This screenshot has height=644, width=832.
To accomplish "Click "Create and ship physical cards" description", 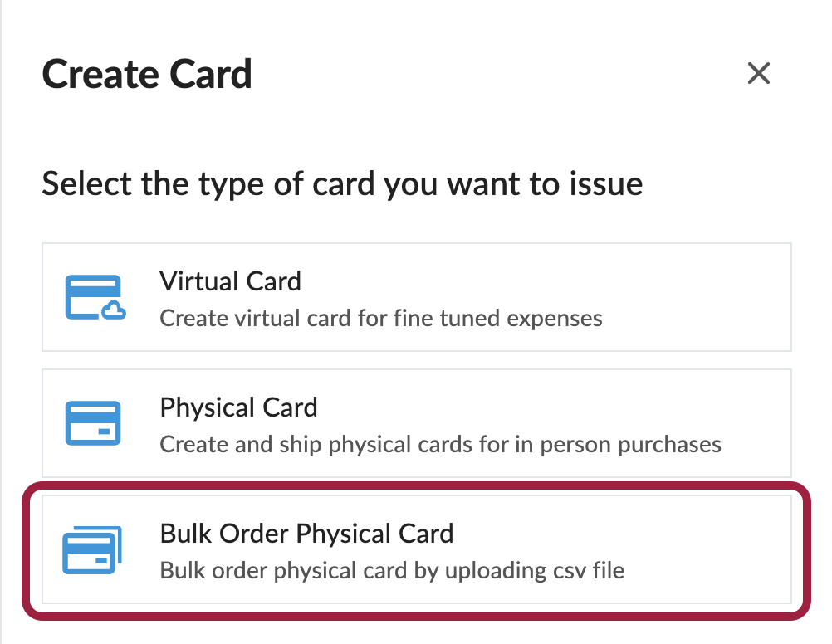I will click(x=440, y=444).
